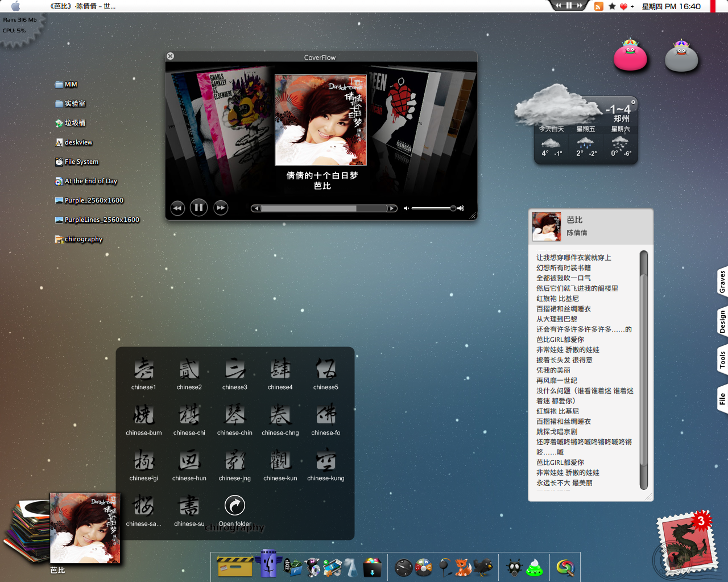This screenshot has width=728, height=582.
Task: Open the Graves side tab
Action: tap(722, 282)
